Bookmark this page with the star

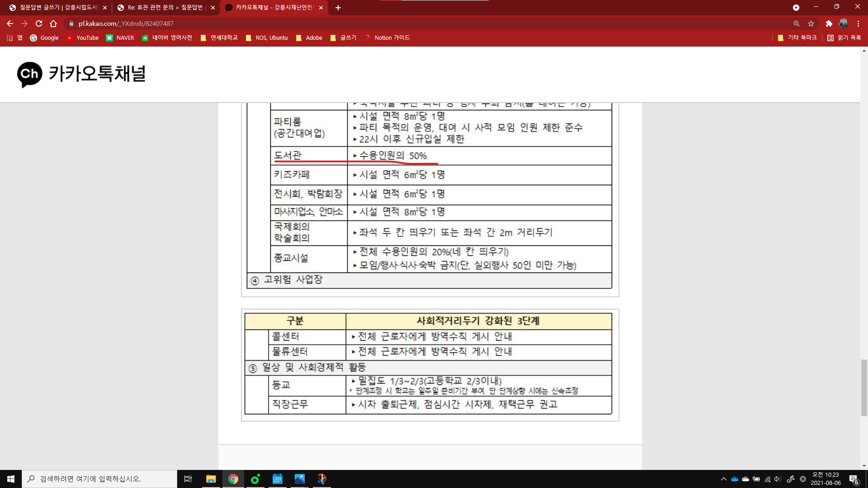click(811, 23)
